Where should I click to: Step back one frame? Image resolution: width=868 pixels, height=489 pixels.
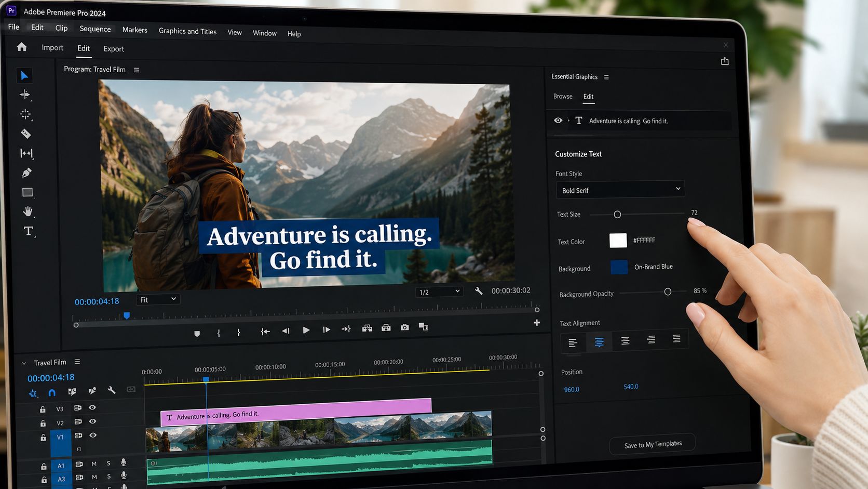click(x=286, y=331)
